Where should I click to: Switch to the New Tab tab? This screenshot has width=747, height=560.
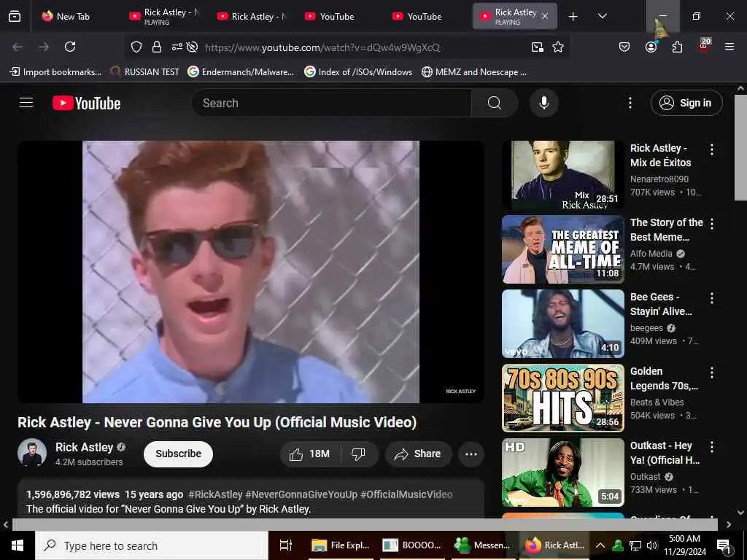tap(73, 16)
